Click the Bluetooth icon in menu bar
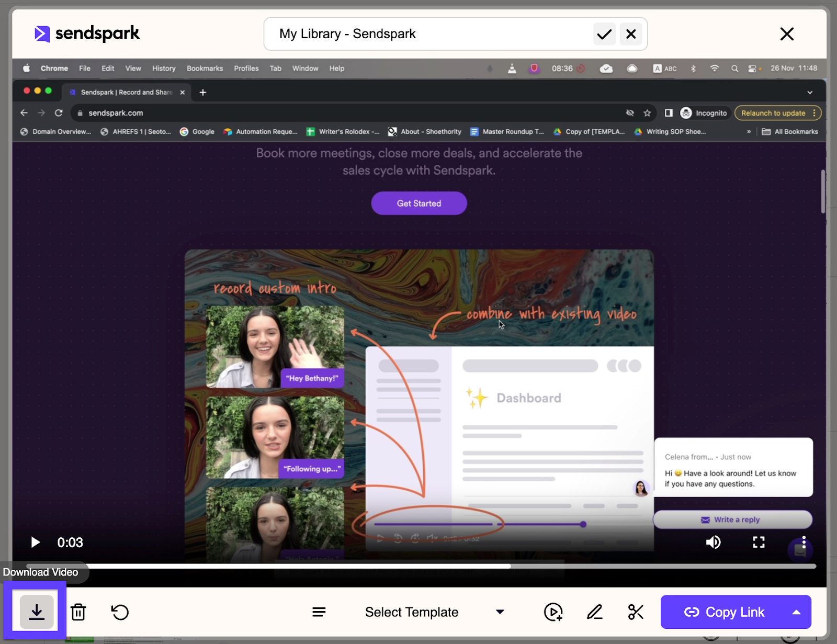This screenshot has height=644, width=837. tap(693, 69)
